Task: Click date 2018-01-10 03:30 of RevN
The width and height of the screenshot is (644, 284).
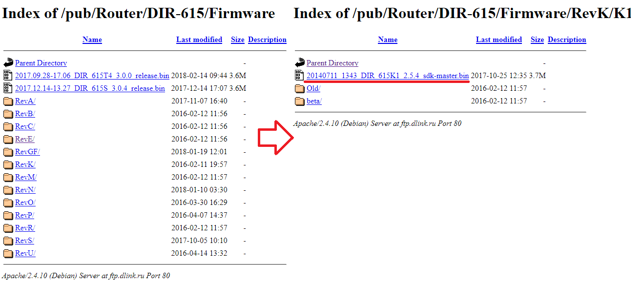Action: (x=199, y=190)
